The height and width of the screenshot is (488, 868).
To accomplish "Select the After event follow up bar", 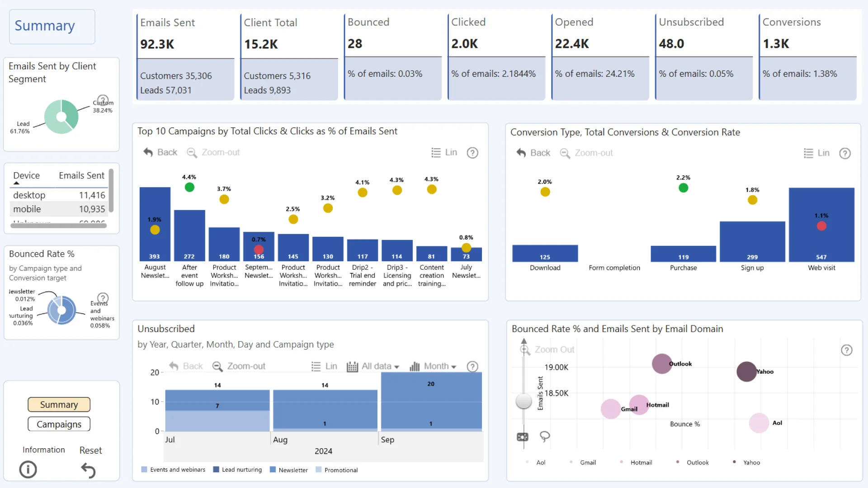I will tap(189, 235).
